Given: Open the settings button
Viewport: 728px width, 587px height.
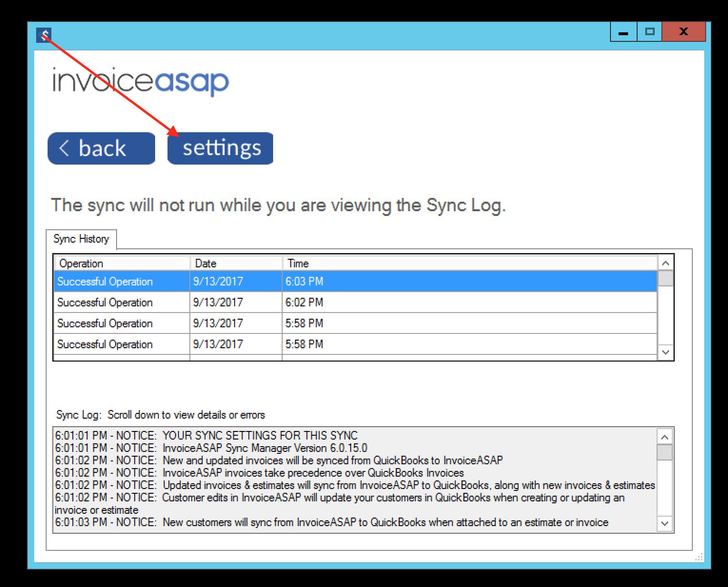Looking at the screenshot, I should [220, 148].
